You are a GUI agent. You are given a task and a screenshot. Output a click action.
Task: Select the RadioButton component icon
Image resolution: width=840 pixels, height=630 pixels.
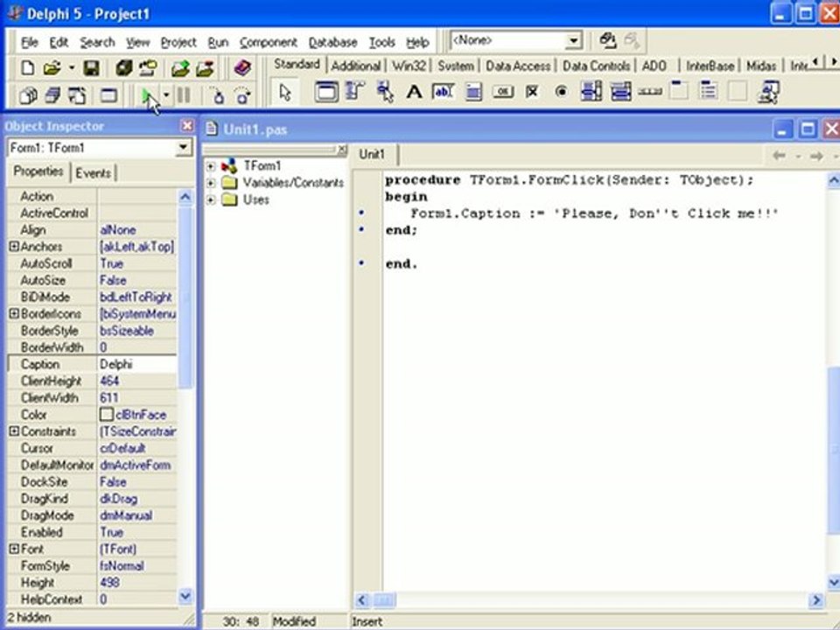coord(562,92)
